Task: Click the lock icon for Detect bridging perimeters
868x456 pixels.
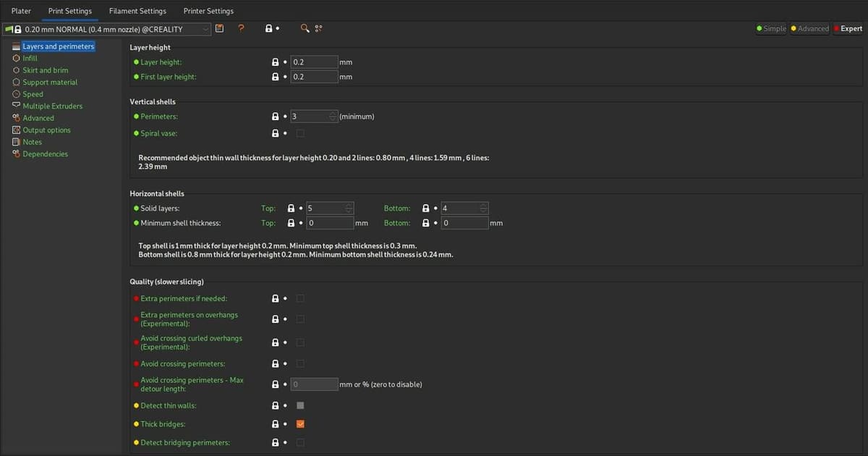Action: coord(275,442)
